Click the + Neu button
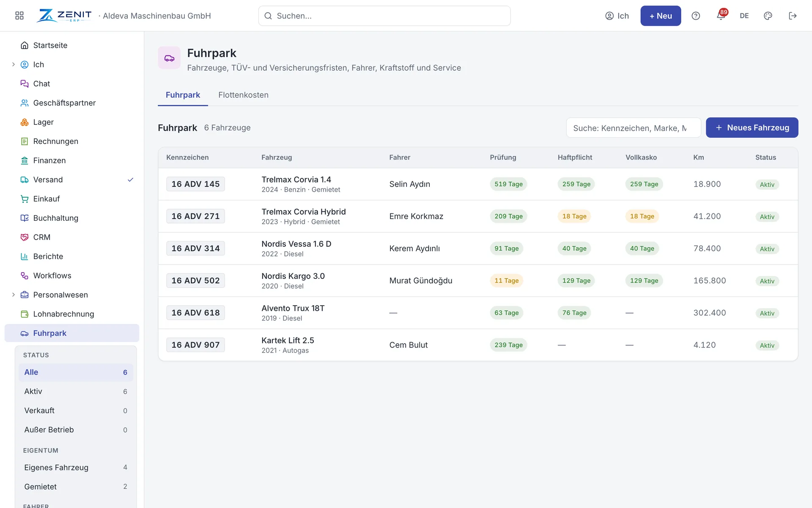 [x=661, y=16]
